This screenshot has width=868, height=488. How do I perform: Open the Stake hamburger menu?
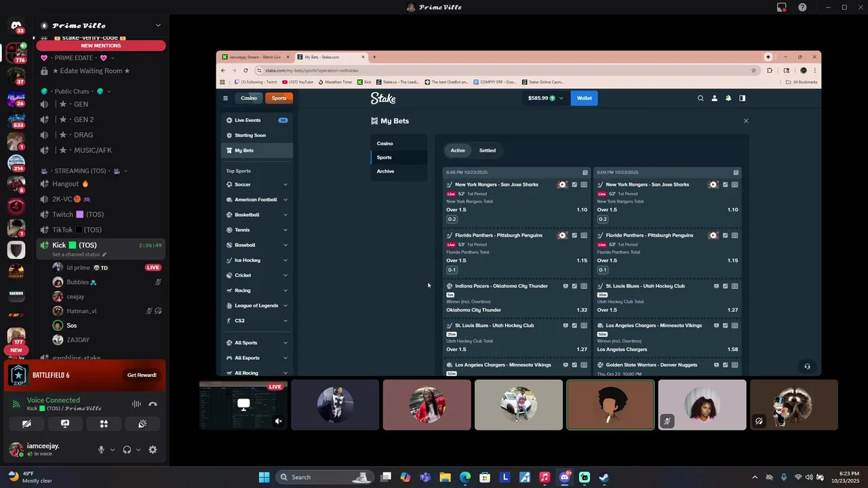coord(226,98)
